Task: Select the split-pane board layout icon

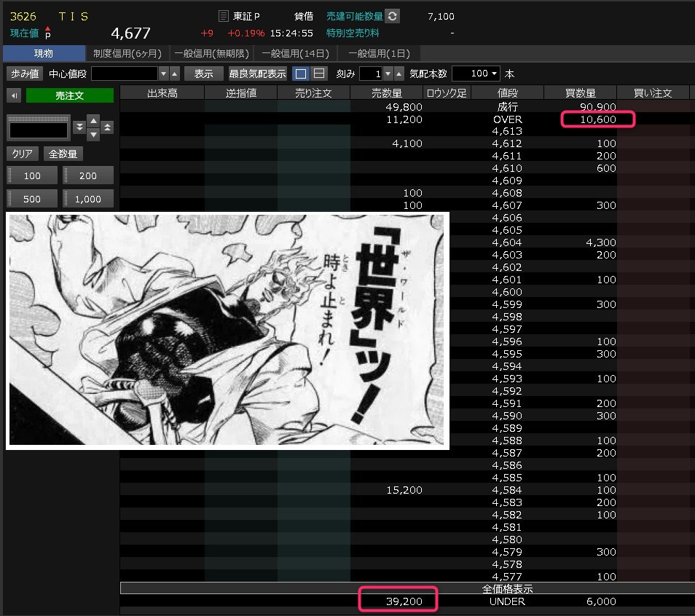Action: (318, 74)
